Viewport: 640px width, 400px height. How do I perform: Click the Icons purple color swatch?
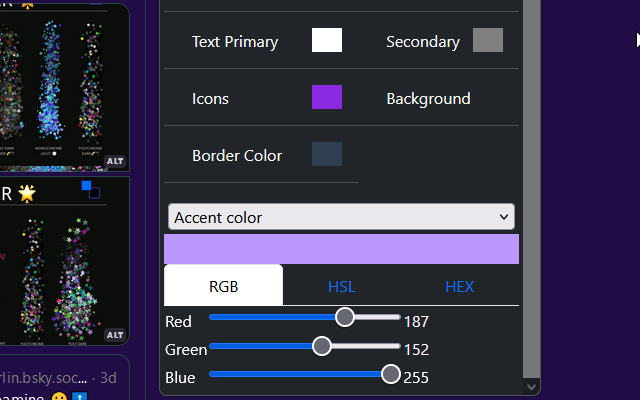pyautogui.click(x=327, y=97)
